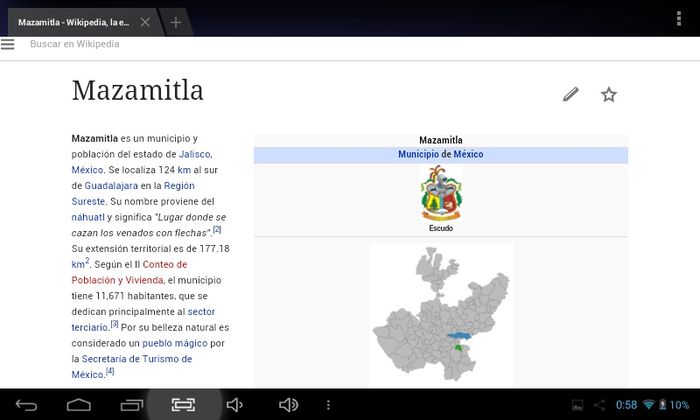Open the México link in infobox header
Image resolution: width=700 pixels, height=420 pixels.
click(468, 154)
